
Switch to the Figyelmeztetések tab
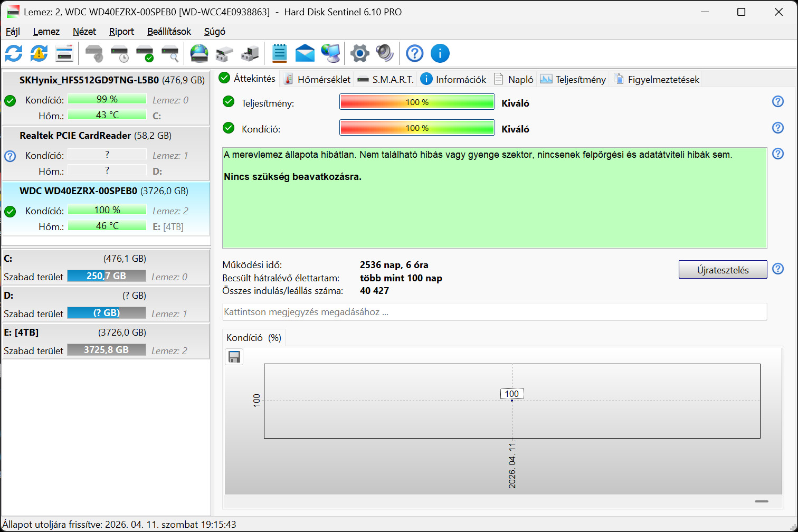(657, 79)
